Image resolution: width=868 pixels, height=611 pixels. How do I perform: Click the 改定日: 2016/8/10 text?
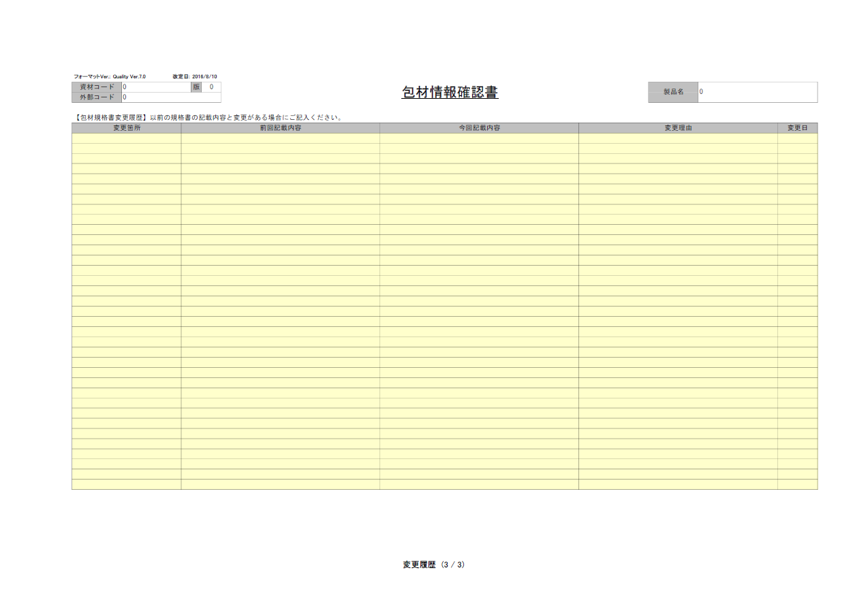coord(195,77)
